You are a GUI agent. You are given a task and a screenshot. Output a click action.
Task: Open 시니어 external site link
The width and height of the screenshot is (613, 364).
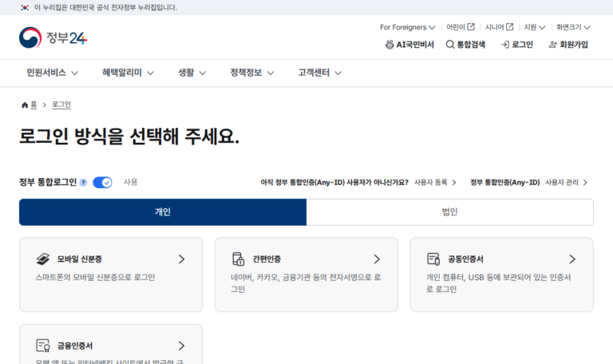499,27
